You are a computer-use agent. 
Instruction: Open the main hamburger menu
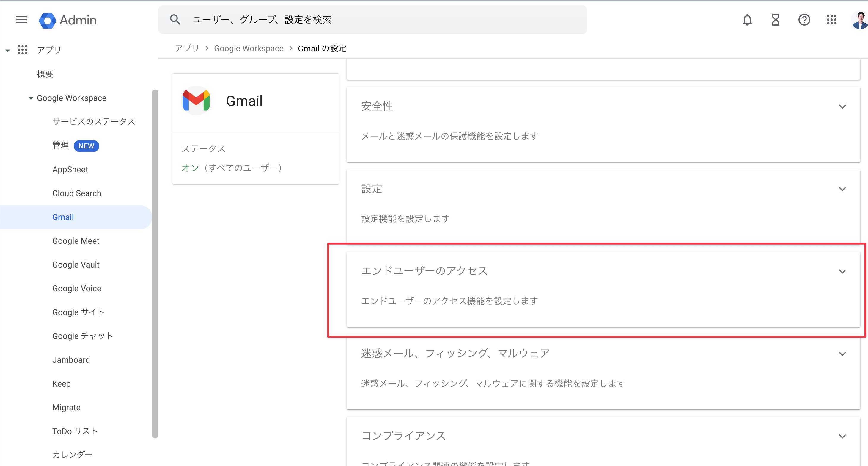coord(21,20)
